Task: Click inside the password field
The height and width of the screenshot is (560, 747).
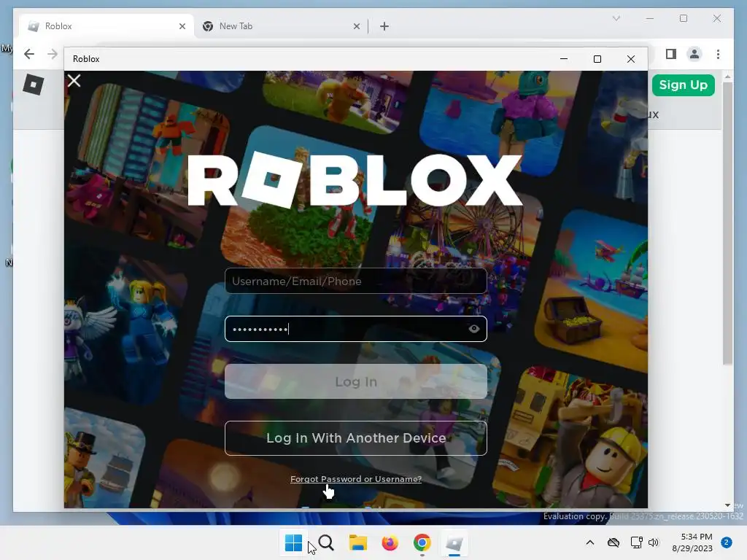Action: tap(355, 329)
